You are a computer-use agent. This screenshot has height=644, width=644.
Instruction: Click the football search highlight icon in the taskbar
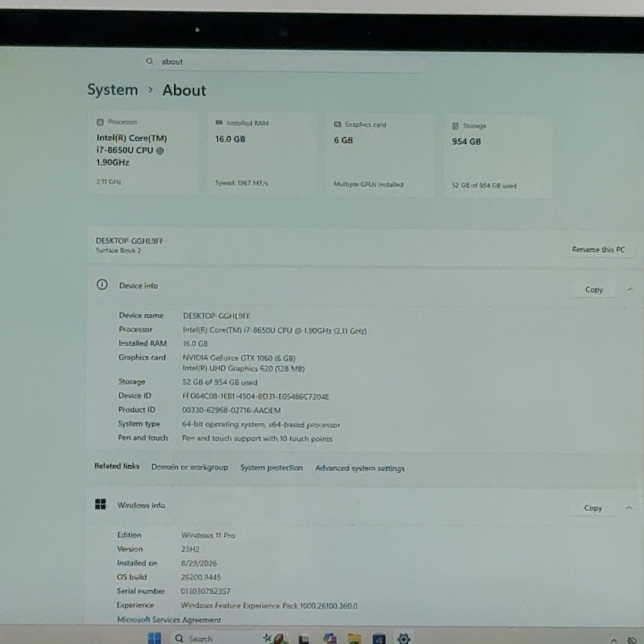(275, 638)
